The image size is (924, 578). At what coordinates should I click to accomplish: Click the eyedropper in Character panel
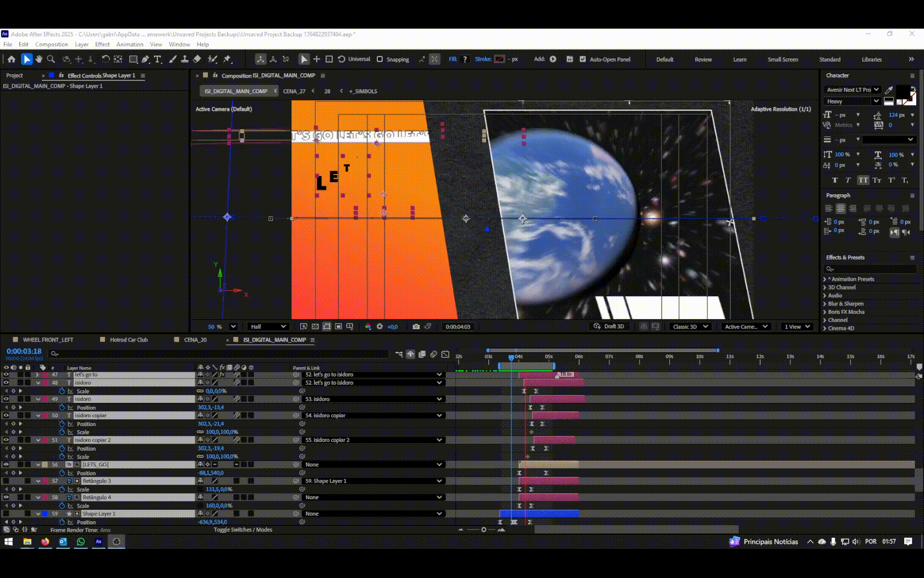[x=889, y=90]
